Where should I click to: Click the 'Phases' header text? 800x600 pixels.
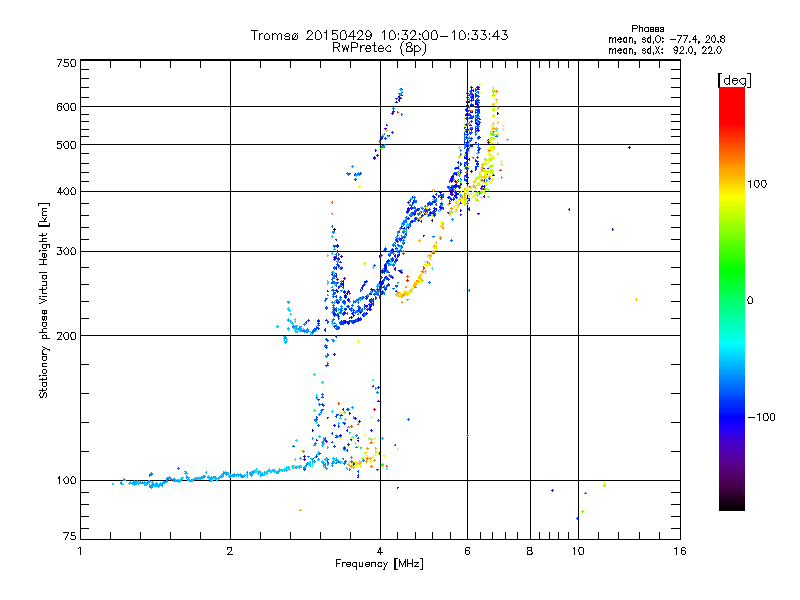pos(647,29)
